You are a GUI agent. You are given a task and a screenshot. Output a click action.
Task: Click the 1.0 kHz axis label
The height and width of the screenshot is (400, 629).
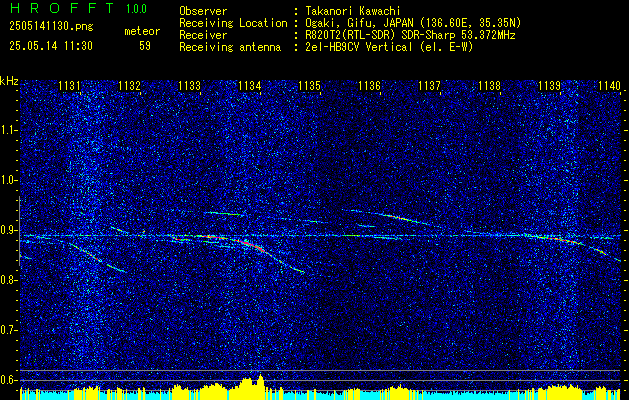(x=8, y=180)
